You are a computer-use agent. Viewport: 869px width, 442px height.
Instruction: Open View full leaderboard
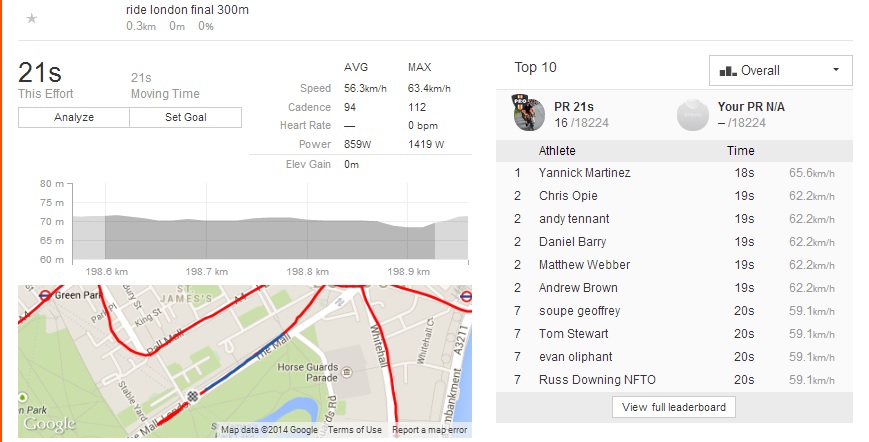pos(674,407)
